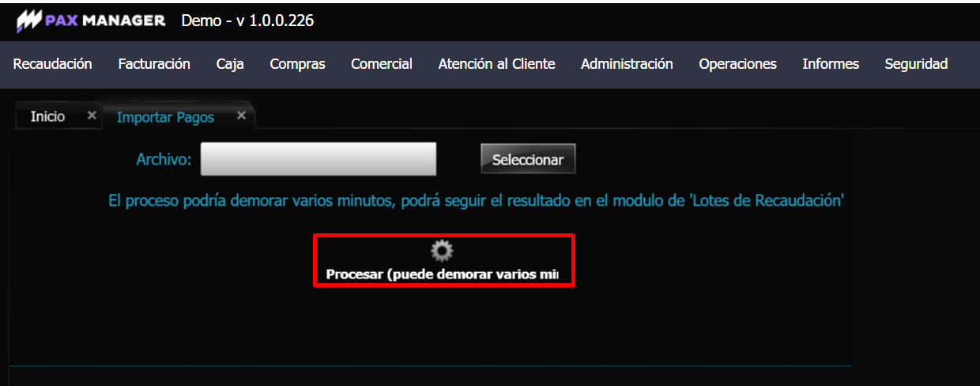Image resolution: width=980 pixels, height=386 pixels.
Task: Open the Seguridad menu
Action: click(x=916, y=64)
